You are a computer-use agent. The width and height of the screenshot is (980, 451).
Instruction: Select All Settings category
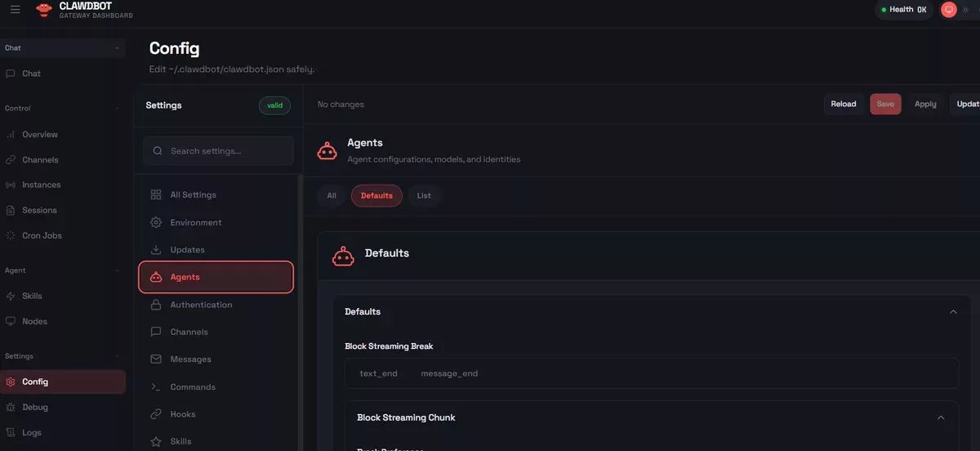(216, 194)
